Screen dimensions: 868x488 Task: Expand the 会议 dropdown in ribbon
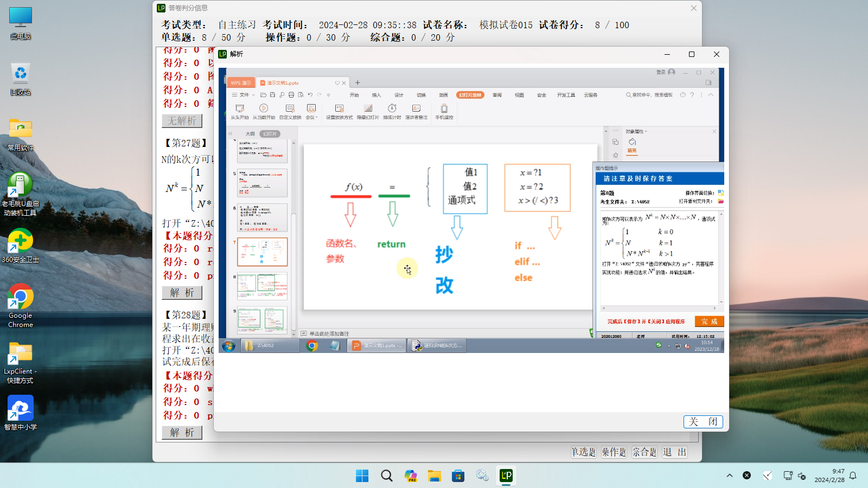tap(311, 112)
